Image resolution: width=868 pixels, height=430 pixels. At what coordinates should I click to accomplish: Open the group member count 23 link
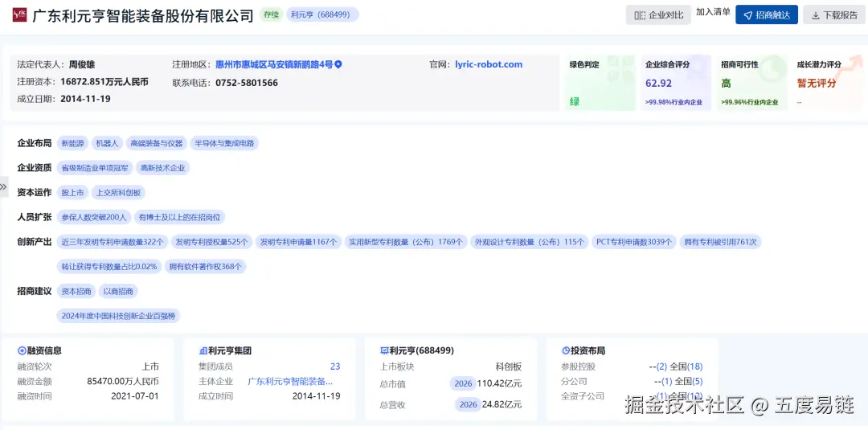[x=335, y=367]
